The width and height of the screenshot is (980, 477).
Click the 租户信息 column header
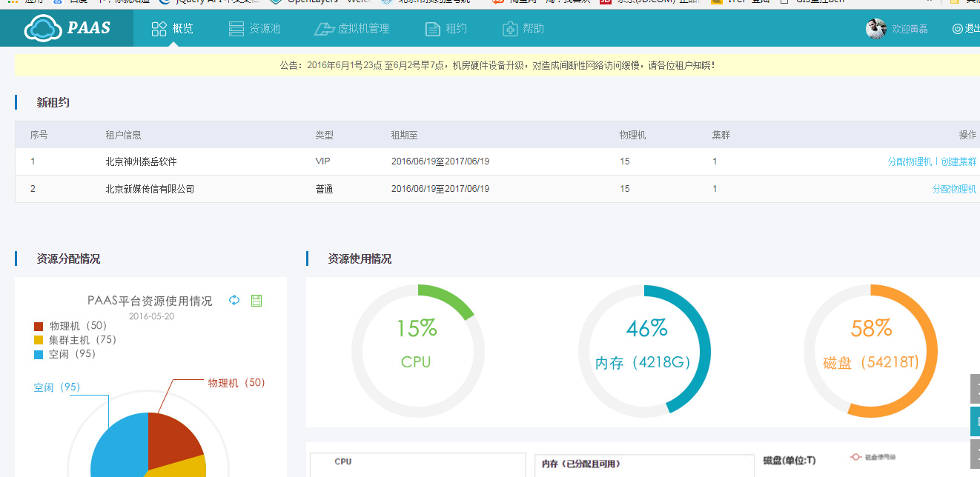[x=123, y=135]
